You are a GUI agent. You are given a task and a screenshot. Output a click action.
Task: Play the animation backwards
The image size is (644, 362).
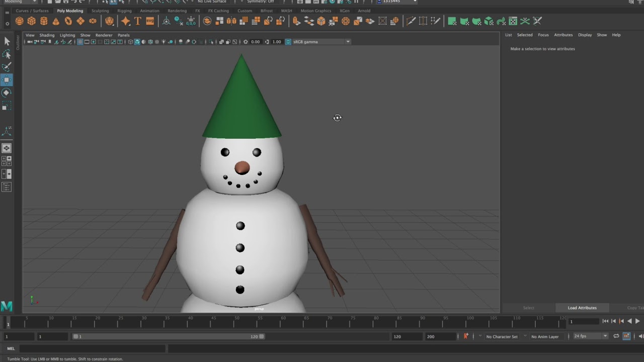(x=629, y=321)
